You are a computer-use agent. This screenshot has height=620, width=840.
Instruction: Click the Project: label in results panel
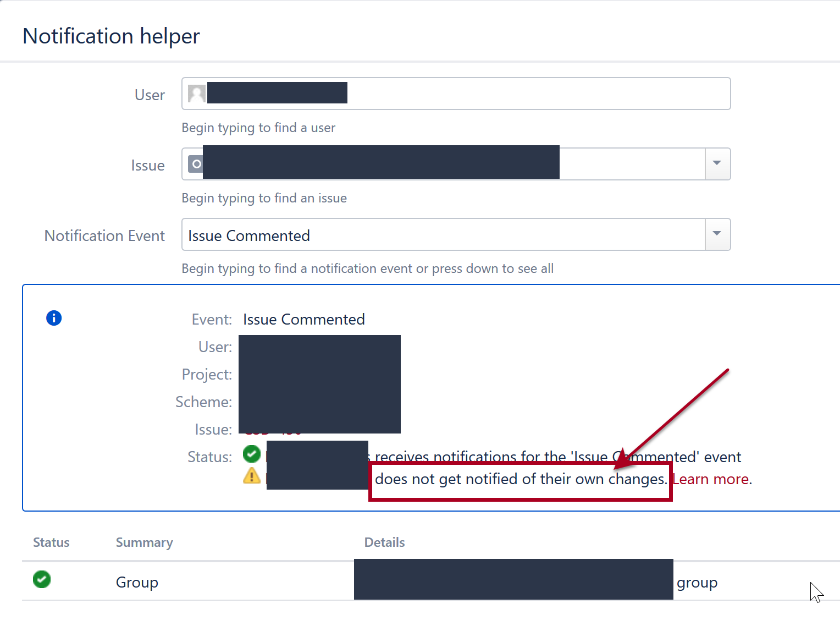[x=207, y=375]
